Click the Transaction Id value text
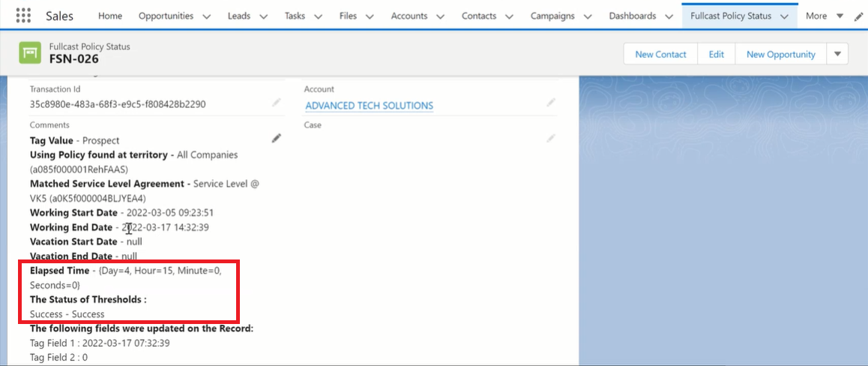 click(x=118, y=104)
